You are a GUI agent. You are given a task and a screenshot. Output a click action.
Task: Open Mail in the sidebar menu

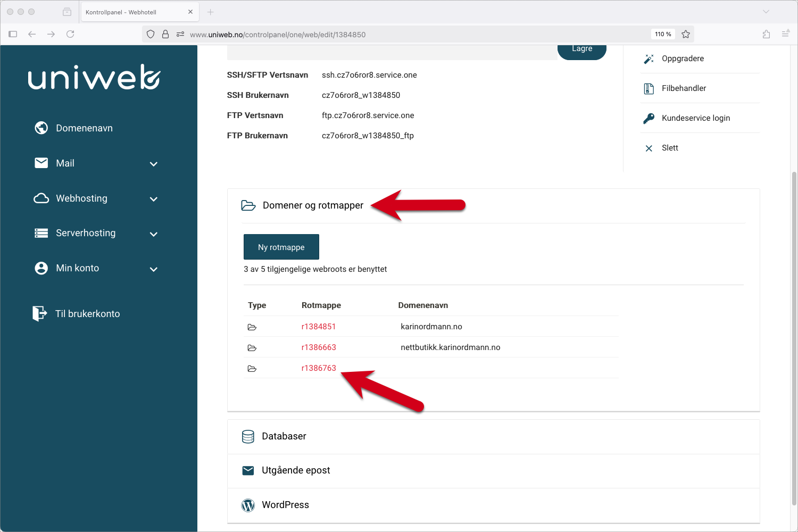click(x=65, y=163)
